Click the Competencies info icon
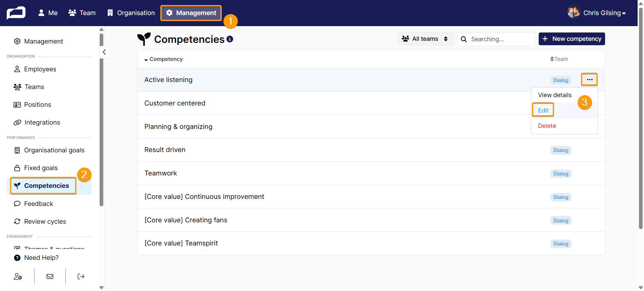The width and height of the screenshot is (644, 291). [230, 39]
